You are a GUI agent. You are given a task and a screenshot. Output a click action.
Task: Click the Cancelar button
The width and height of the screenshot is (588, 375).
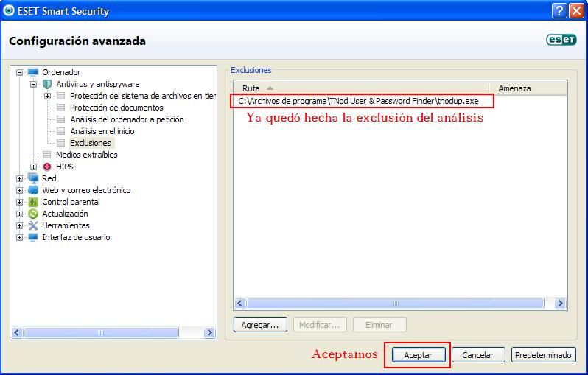[478, 355]
